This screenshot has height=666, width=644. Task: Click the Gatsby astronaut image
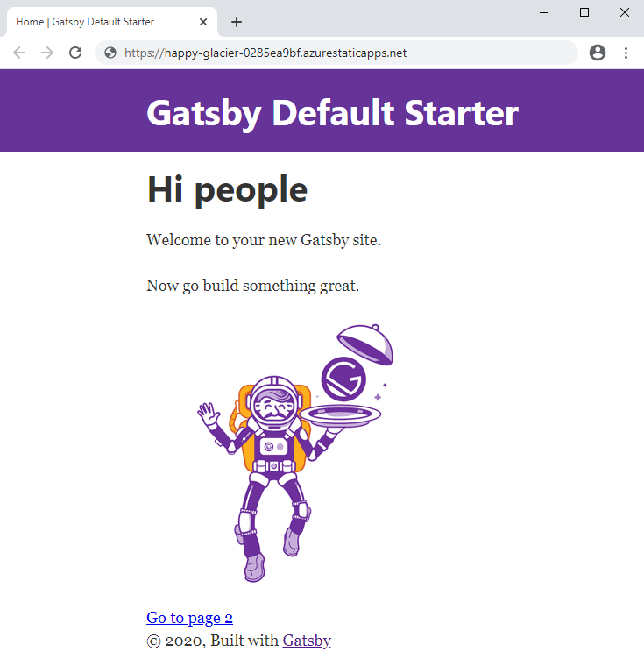[295, 453]
